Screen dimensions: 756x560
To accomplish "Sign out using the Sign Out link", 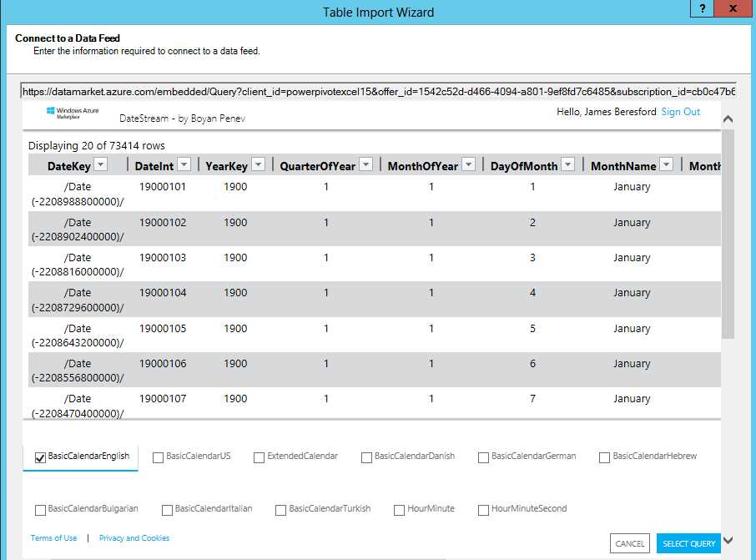I will (680, 111).
